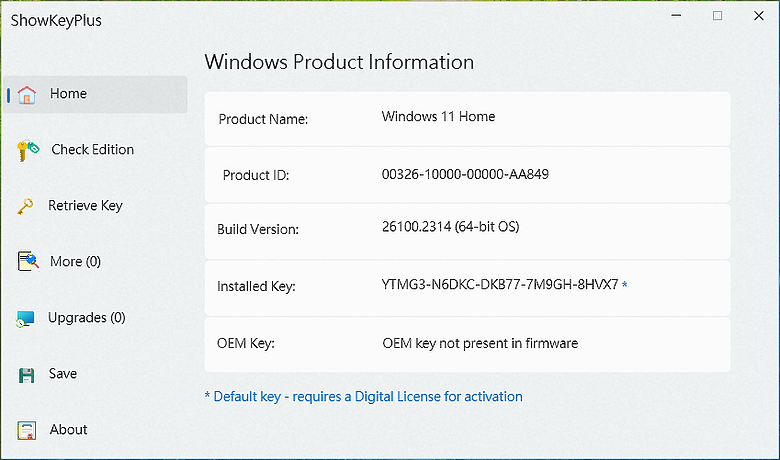Click the Product ID: label
The width and height of the screenshot is (780, 460).
pyautogui.click(x=256, y=175)
